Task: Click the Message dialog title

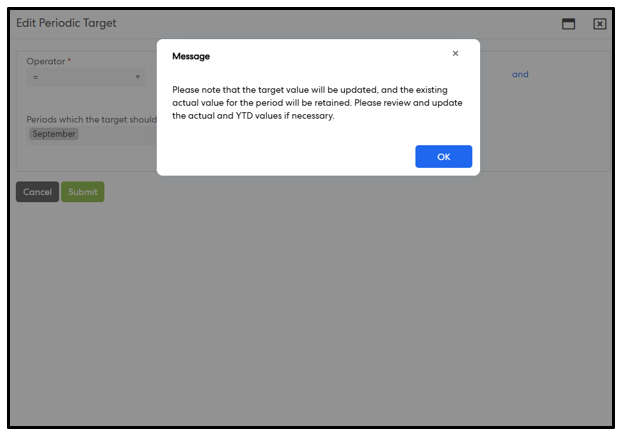Action: [191, 57]
